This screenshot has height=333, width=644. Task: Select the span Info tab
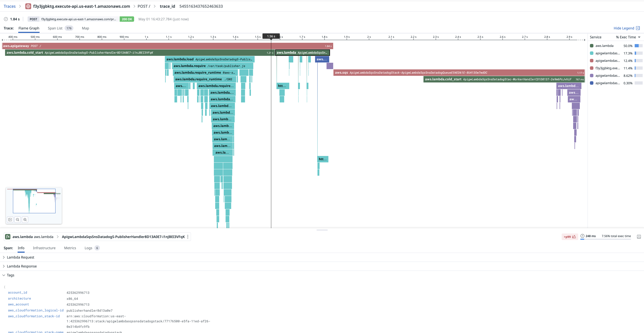click(x=21, y=248)
